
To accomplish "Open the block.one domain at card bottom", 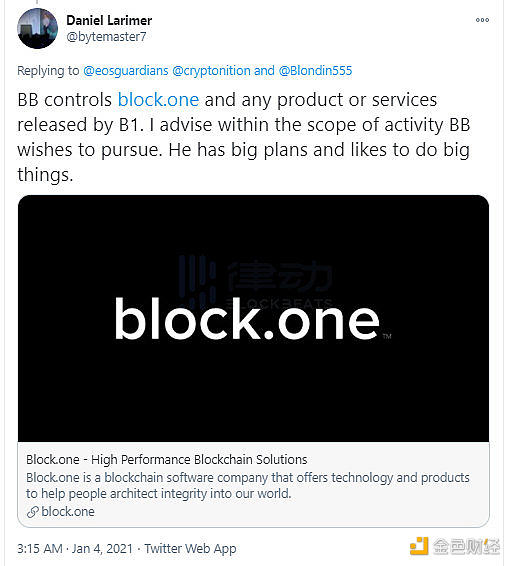I will click(x=68, y=512).
